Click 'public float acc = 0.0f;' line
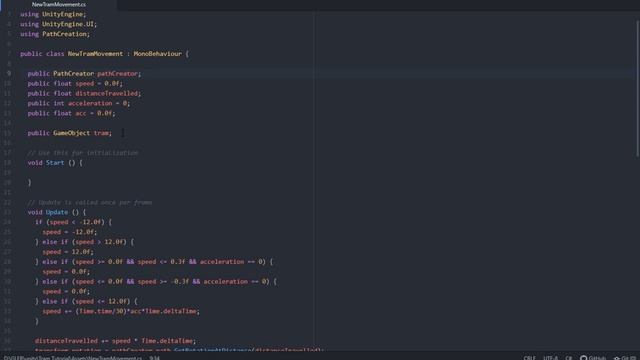Image resolution: width=640 pixels, height=360 pixels. point(71,113)
